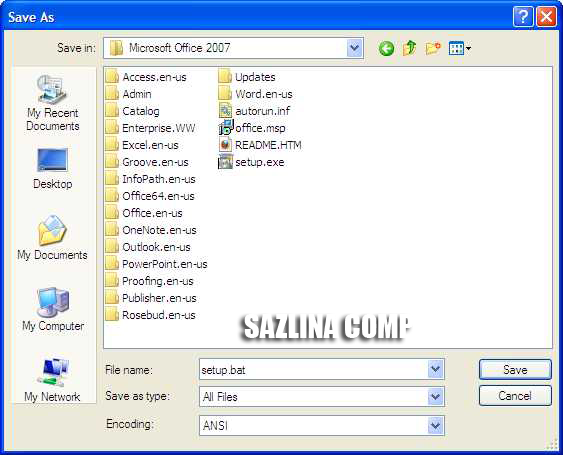Click the Cancel button
The image size is (563, 455).
(515, 396)
